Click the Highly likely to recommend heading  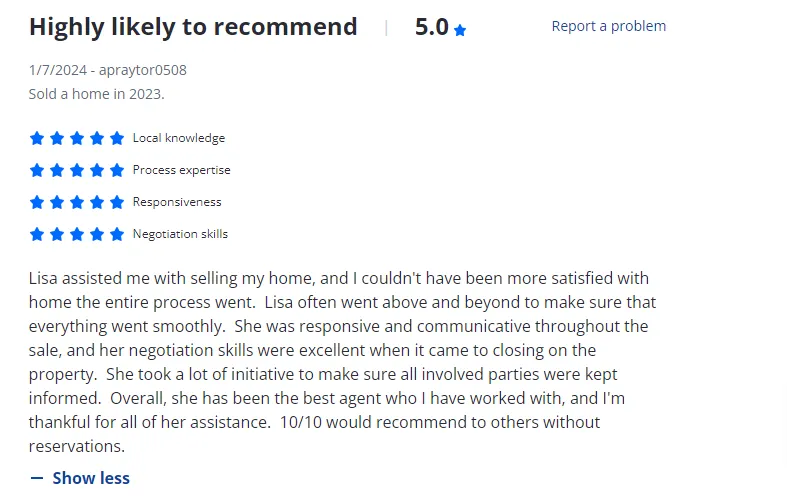[x=193, y=27]
